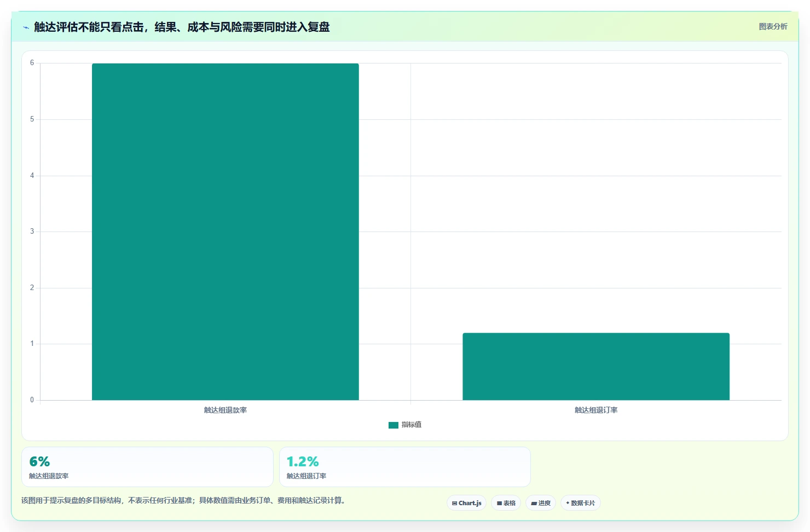Open the 6% 触达组退款率 data card
Image resolution: width=810 pixels, height=532 pixels.
click(147, 467)
